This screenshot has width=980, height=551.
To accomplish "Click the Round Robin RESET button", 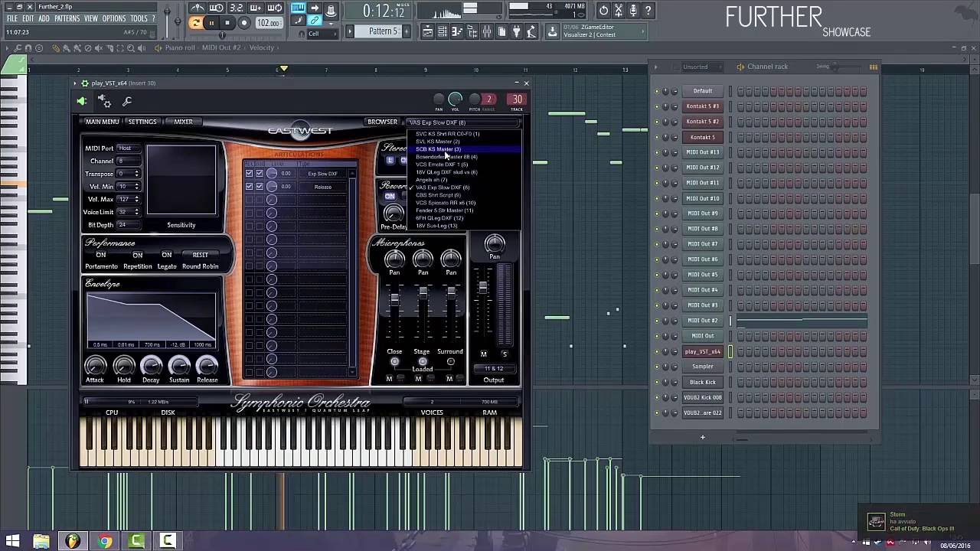I will (201, 255).
